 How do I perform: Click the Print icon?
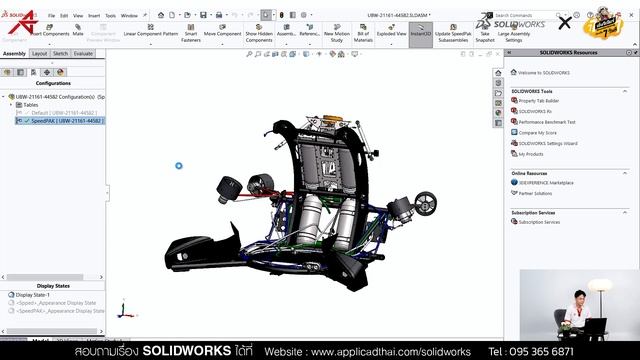[x=219, y=15]
